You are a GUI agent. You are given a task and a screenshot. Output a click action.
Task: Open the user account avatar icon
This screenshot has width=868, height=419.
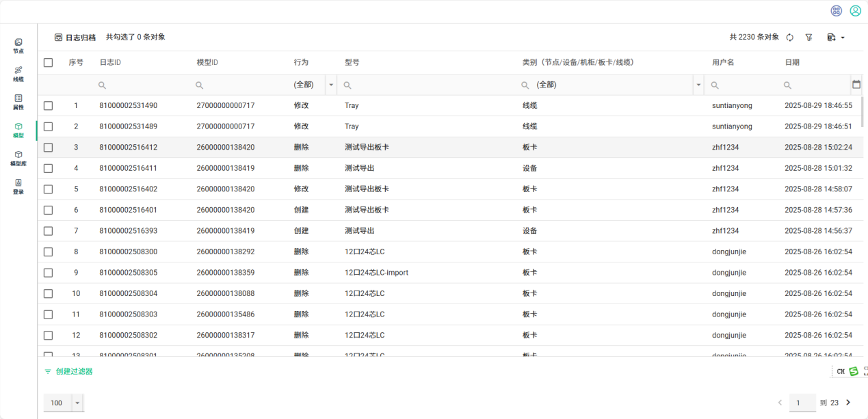(855, 11)
